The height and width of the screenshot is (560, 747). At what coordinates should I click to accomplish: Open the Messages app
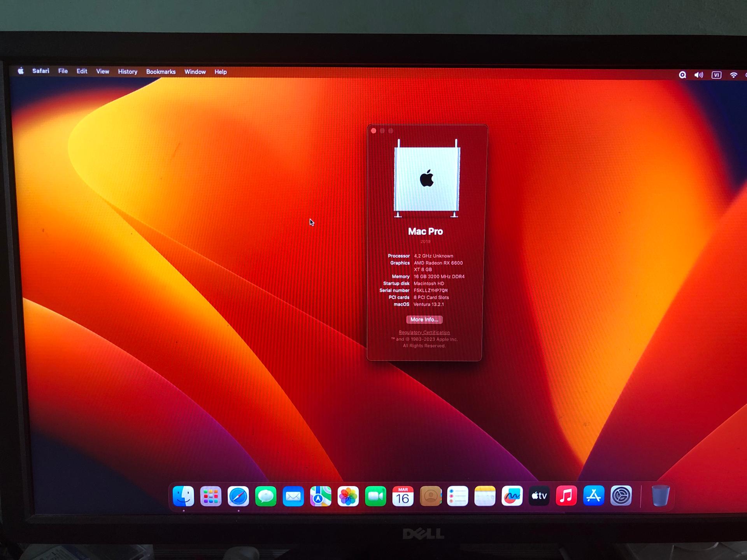pos(266,496)
